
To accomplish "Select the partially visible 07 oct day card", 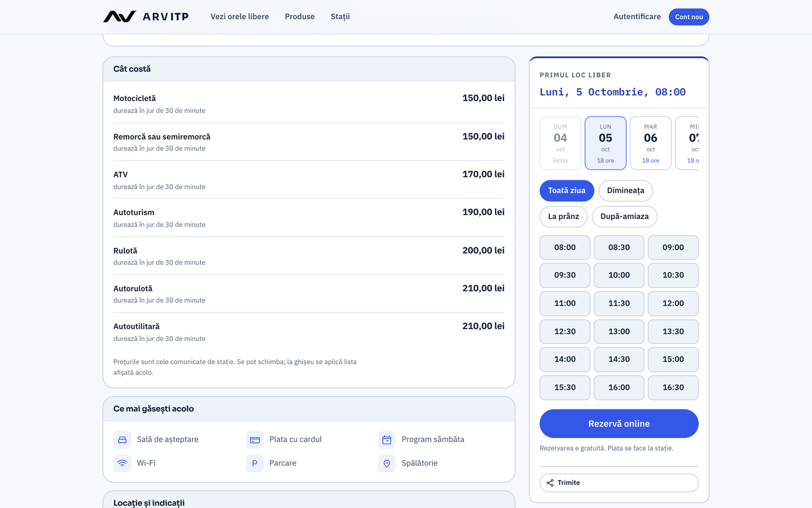I will (687, 143).
